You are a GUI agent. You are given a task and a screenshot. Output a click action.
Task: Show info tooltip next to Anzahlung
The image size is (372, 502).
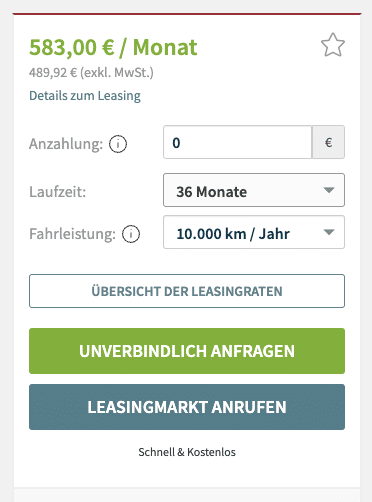pos(118,144)
